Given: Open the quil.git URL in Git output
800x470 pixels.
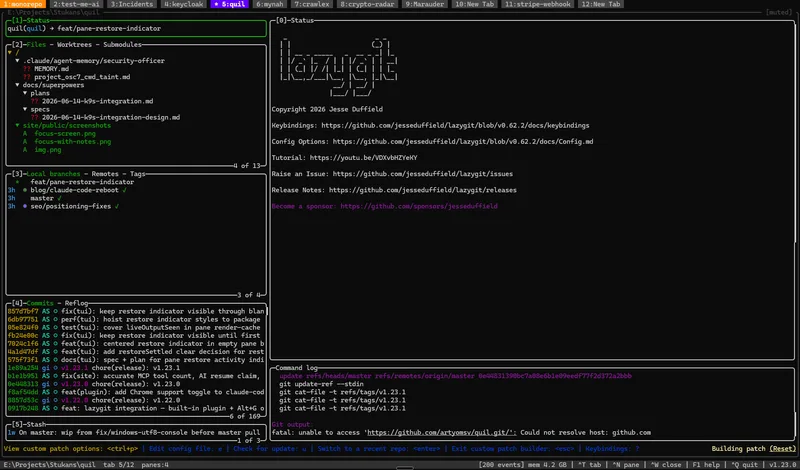Looking at the screenshot, I should 440,433.
